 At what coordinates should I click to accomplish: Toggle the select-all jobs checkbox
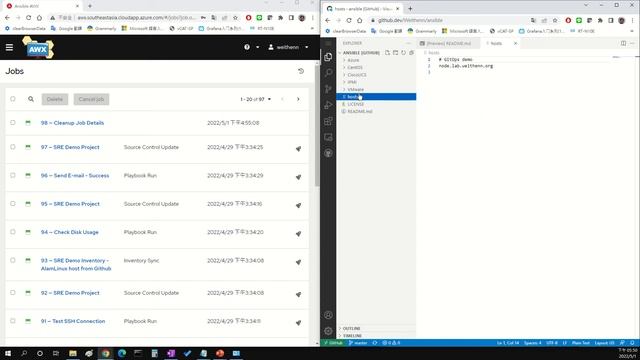pyautogui.click(x=13, y=99)
